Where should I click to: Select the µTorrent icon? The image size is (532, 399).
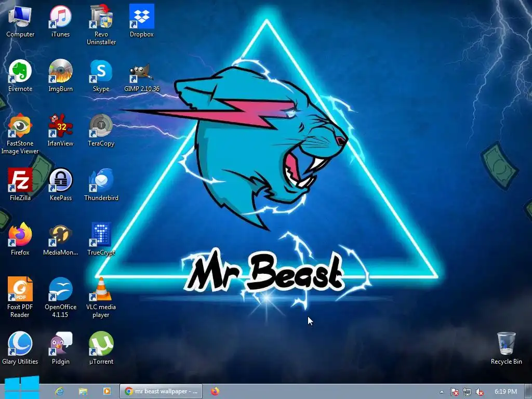[101, 348]
